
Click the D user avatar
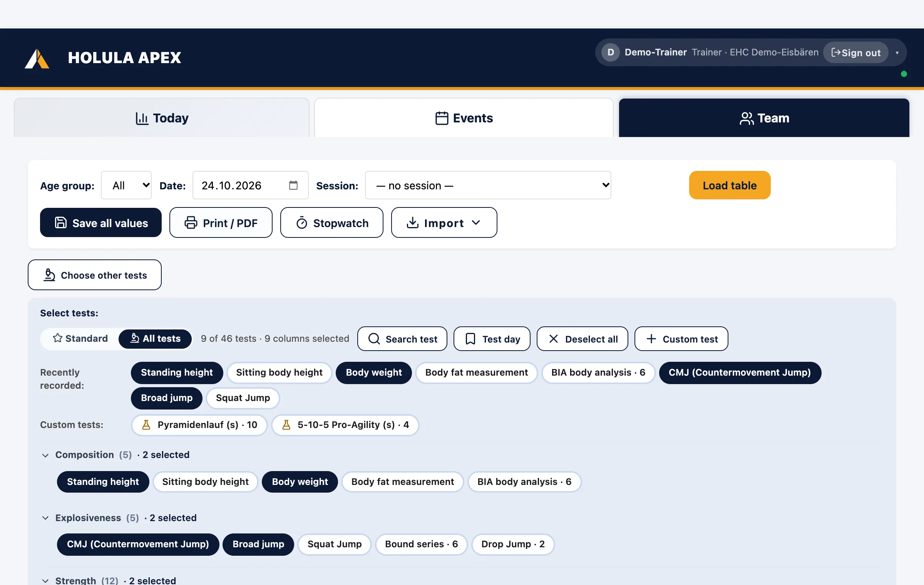(611, 52)
